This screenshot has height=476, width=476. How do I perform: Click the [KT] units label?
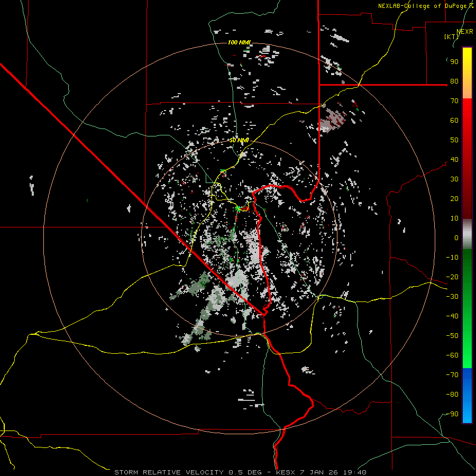[452, 36]
